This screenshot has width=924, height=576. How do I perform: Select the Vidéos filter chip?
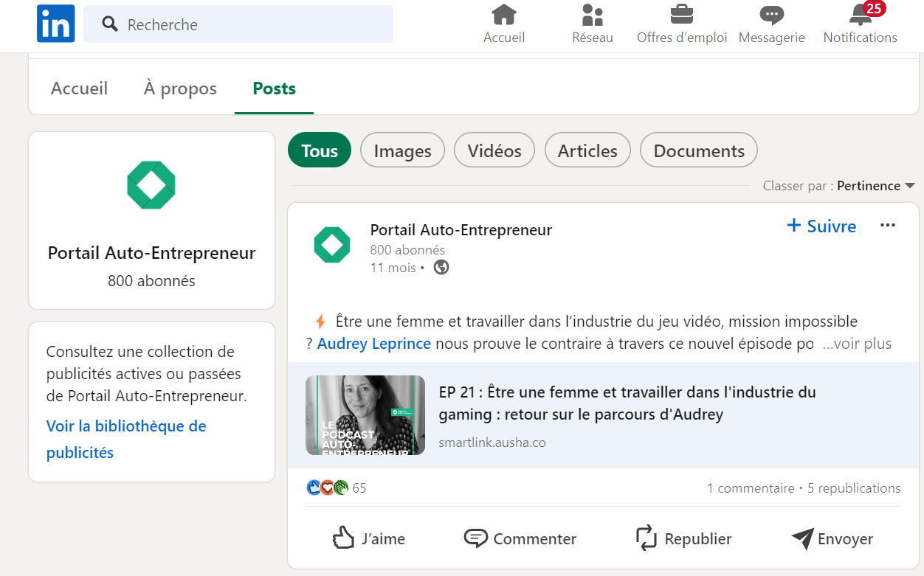(494, 150)
